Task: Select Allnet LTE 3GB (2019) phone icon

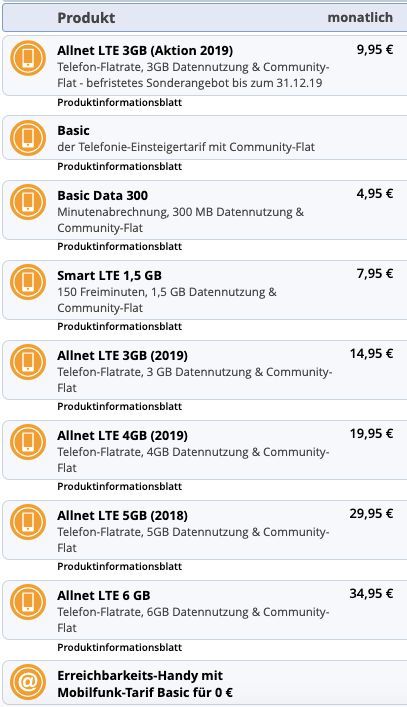Action: [28, 362]
